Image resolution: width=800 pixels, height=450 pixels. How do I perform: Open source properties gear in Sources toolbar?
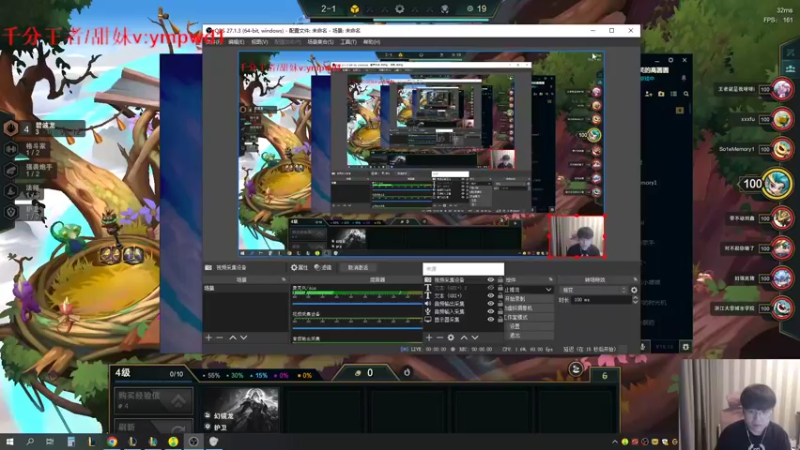pyautogui.click(x=451, y=338)
